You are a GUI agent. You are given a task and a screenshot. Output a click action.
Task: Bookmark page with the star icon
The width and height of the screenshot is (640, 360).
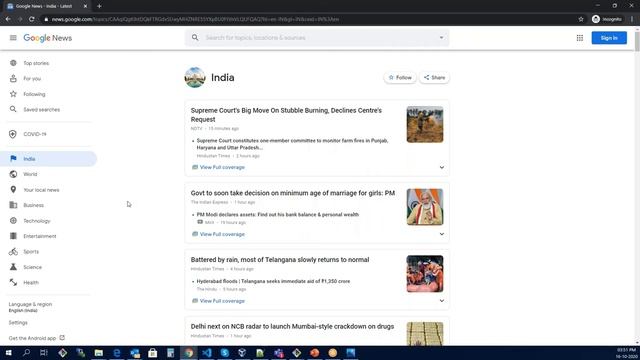tap(581, 19)
